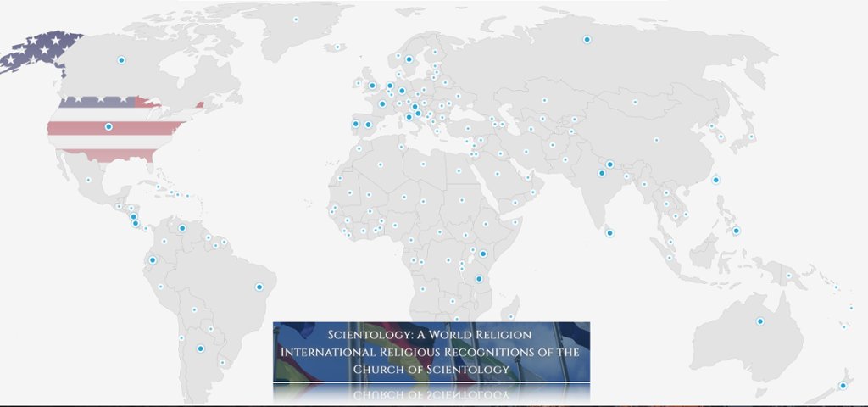Open the Greenland marker dot

coord(296,20)
